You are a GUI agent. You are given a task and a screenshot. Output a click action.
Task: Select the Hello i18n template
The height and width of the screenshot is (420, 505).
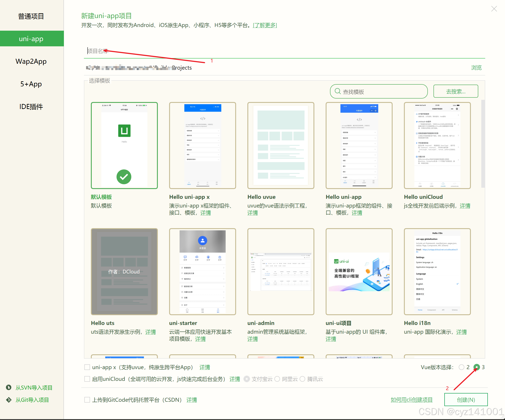tap(437, 272)
